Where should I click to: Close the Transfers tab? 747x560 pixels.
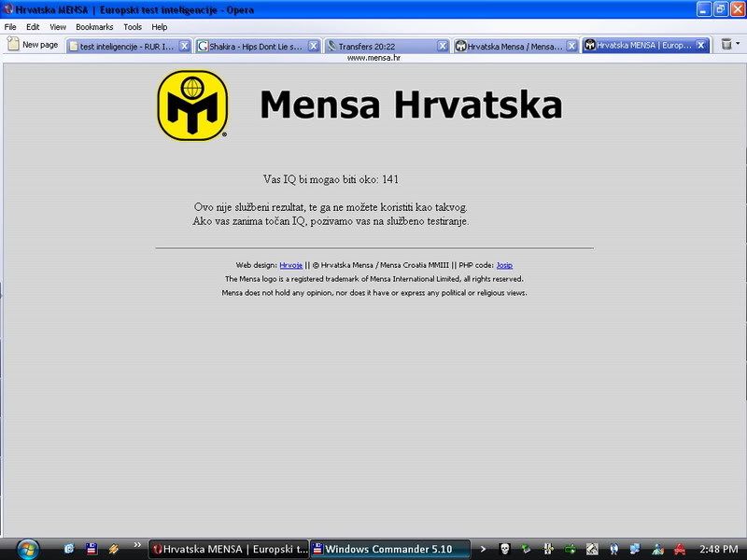[x=443, y=46]
